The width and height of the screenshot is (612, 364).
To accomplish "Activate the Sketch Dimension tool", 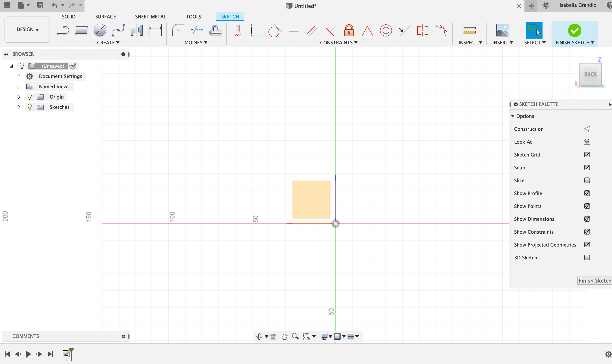I will pos(155,30).
